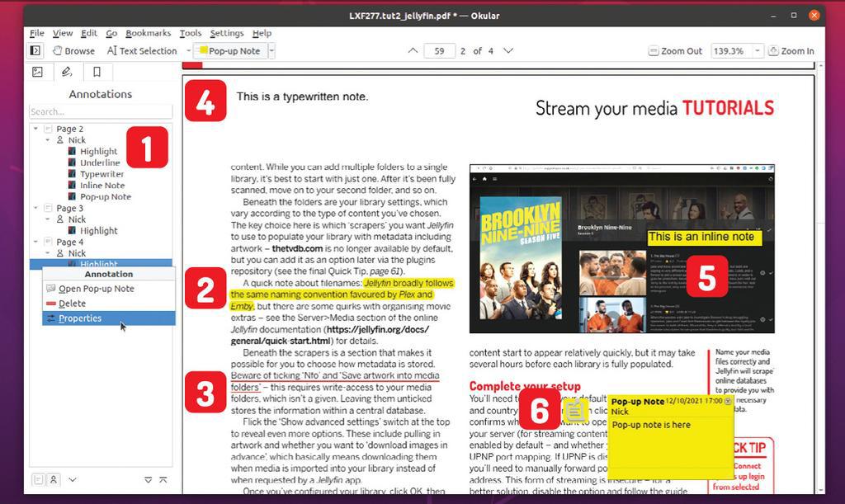Click the Nick author icon under Page 2
Image resolution: width=845 pixels, height=504 pixels.
point(59,140)
